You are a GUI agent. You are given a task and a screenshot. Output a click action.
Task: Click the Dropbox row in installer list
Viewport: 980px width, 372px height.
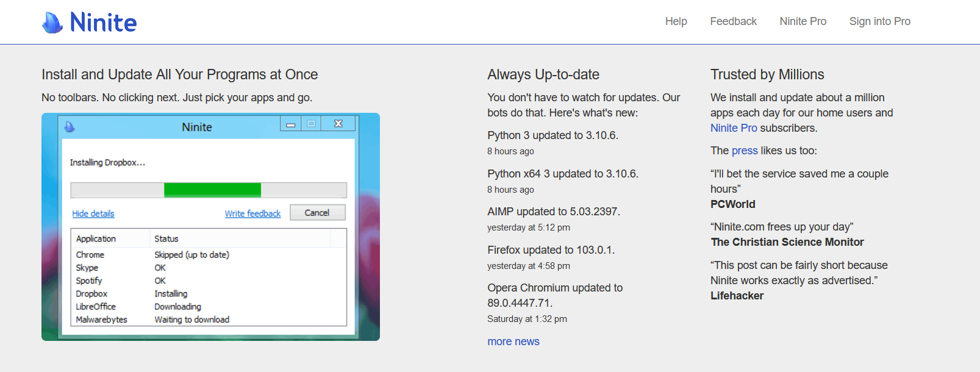[x=209, y=294]
